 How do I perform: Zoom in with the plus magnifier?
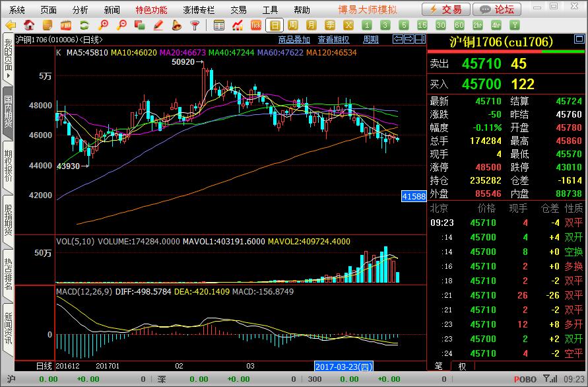pos(103,25)
